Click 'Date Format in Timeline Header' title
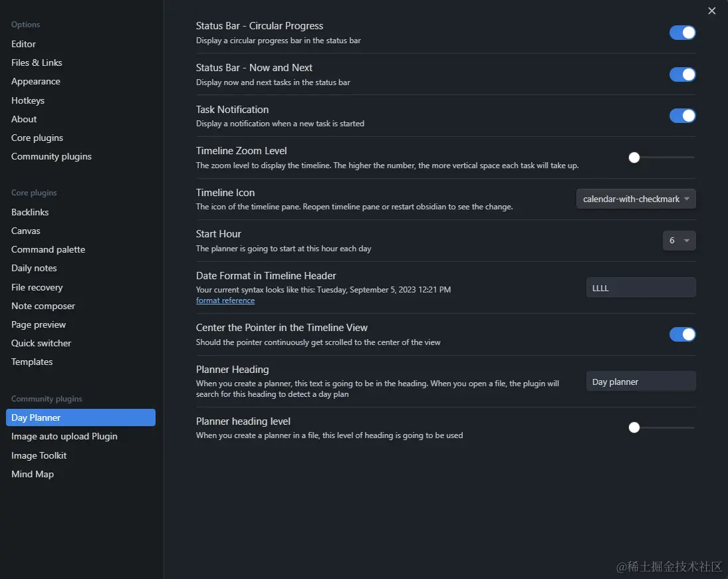Screen dimensions: 728x579 (x=265, y=276)
